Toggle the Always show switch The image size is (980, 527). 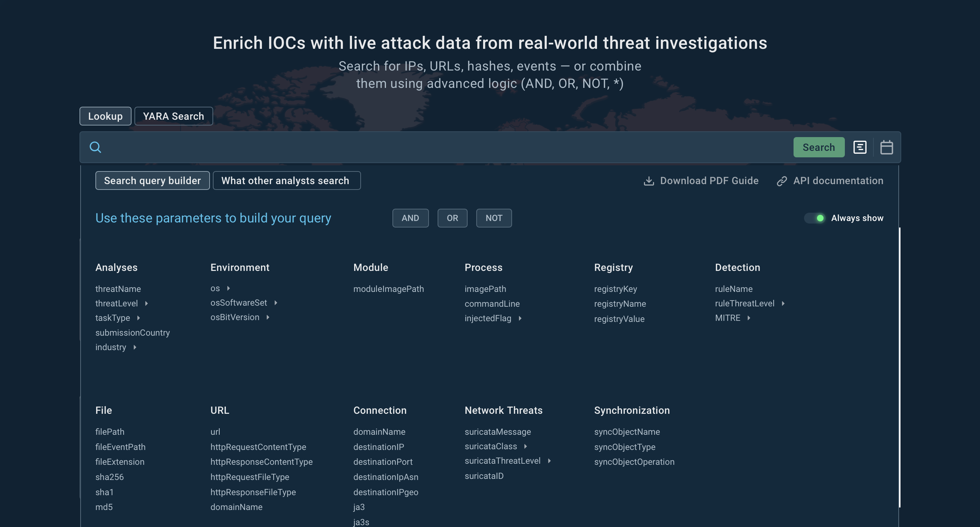click(x=814, y=218)
